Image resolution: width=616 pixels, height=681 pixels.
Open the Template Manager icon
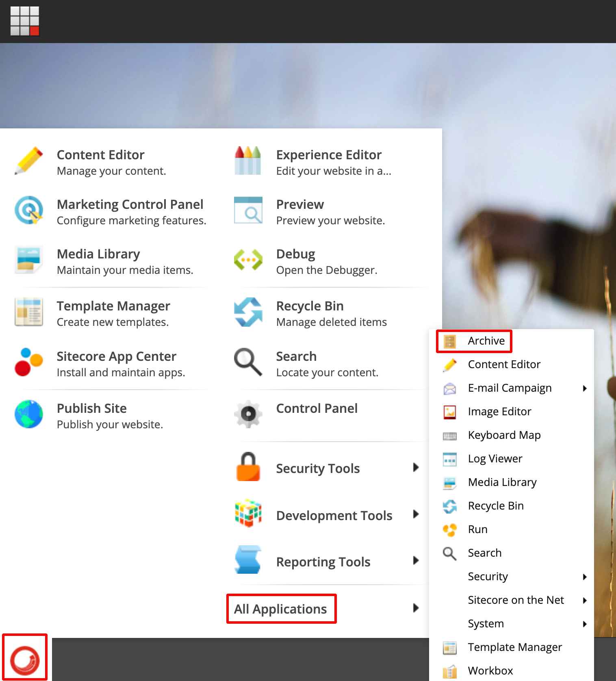point(29,312)
